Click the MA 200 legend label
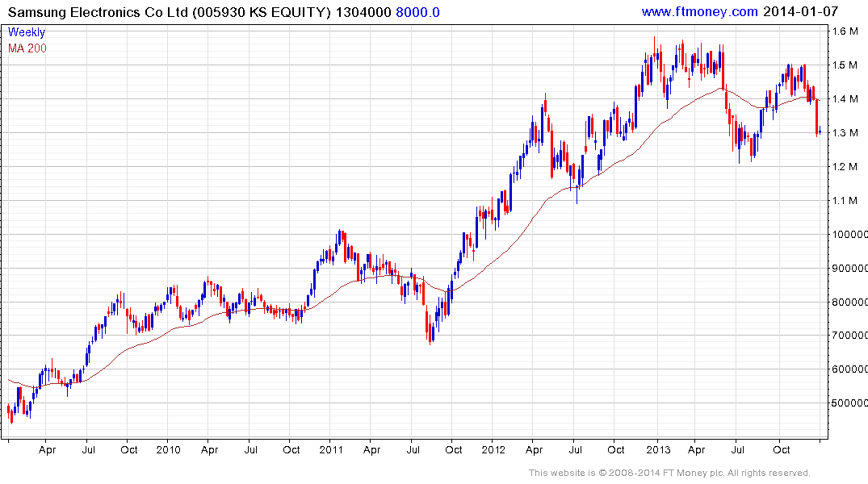This screenshot has height=484, width=868. pos(27,48)
